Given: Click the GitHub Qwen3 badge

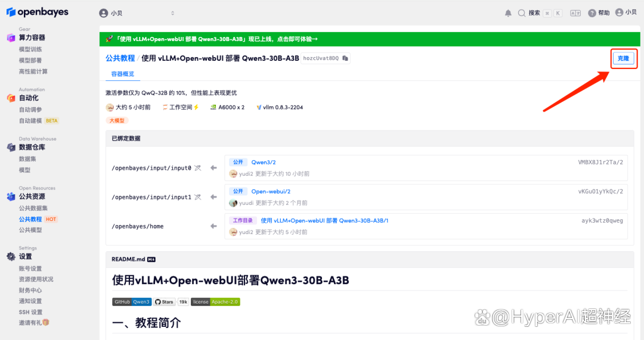Looking at the screenshot, I should (132, 302).
